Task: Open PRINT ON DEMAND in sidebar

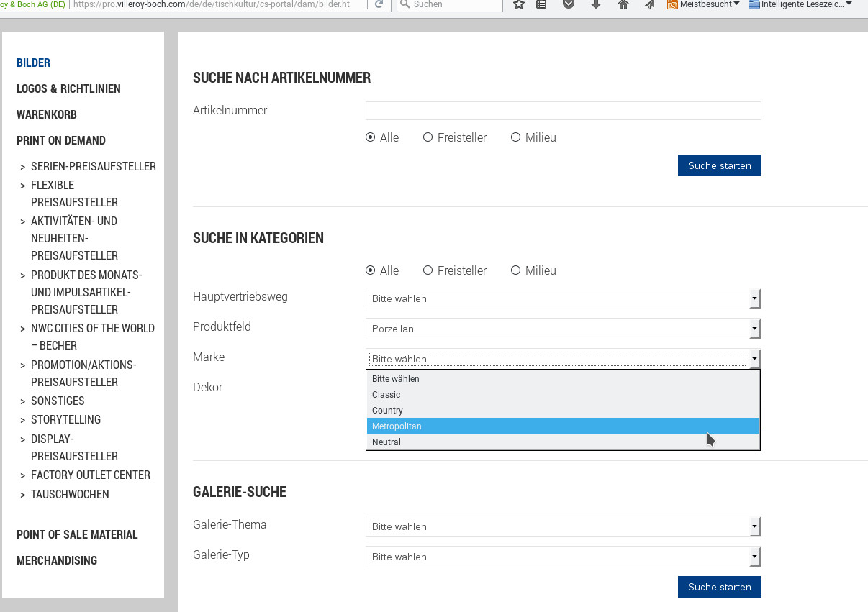Action: point(61,140)
